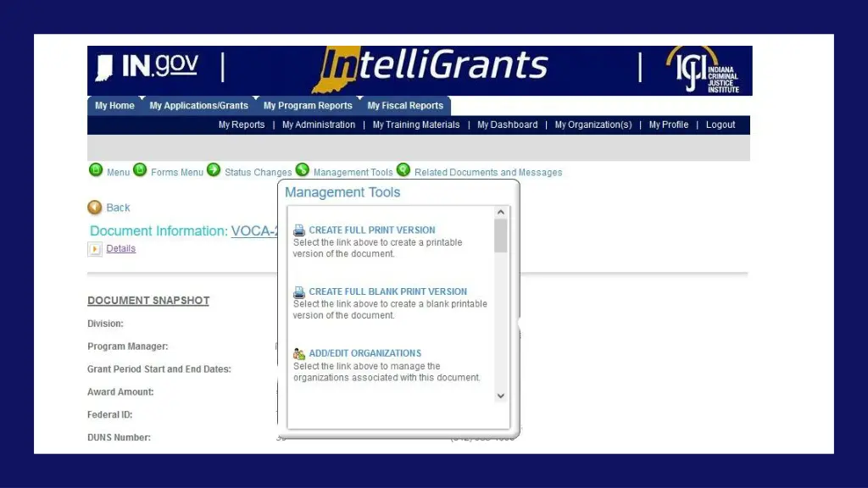Open the My Applications/Grants tab

click(198, 106)
